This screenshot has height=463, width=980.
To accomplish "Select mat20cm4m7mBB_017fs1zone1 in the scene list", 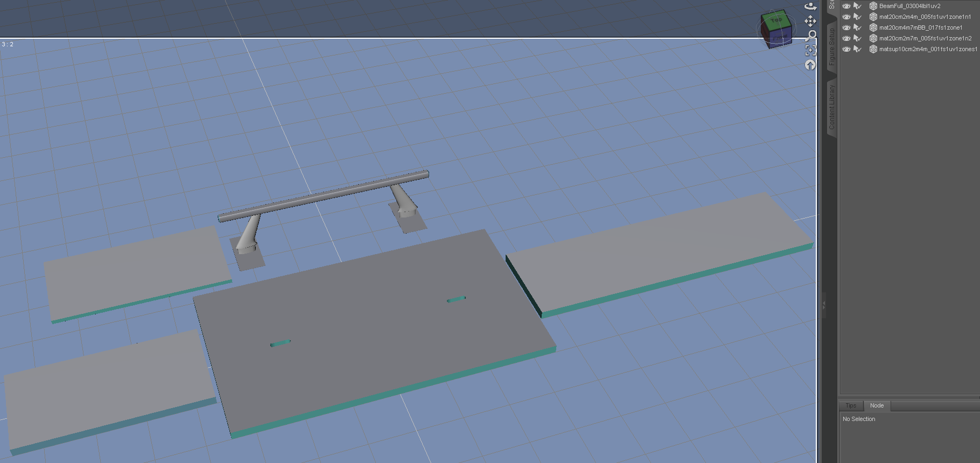I will 921,27.
